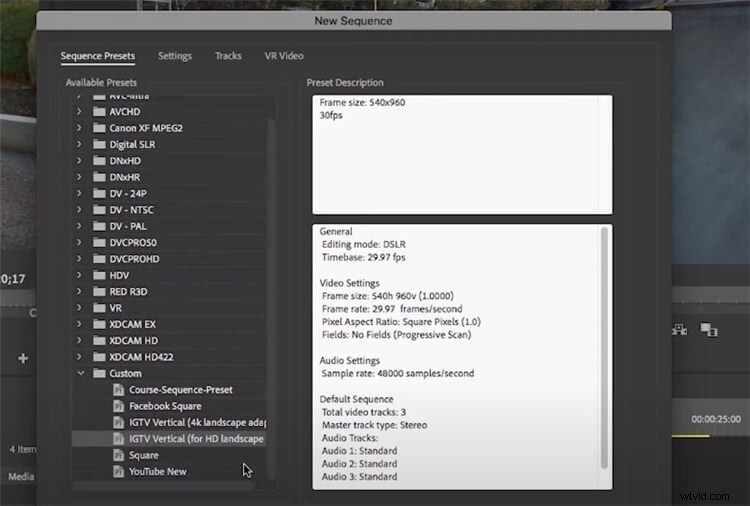Switch to the Sequence Presets tab
The height and width of the screenshot is (506, 750).
click(x=98, y=56)
